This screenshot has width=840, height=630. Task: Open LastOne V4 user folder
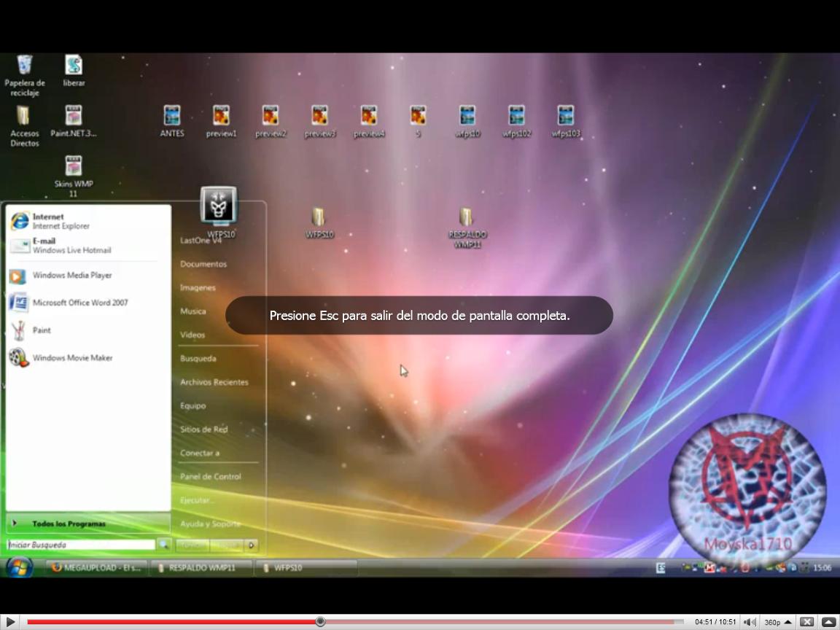(201, 241)
